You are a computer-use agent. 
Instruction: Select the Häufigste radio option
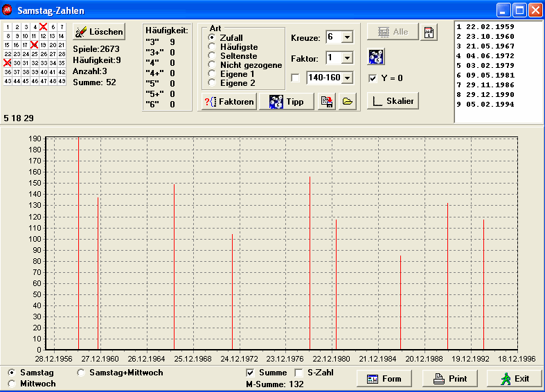212,46
